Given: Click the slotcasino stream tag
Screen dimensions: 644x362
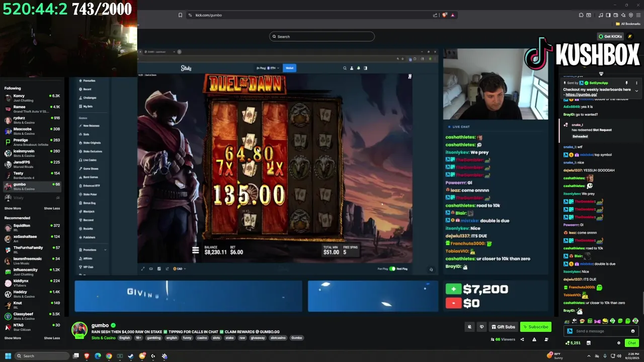Looking at the screenshot, I should click(278, 338).
